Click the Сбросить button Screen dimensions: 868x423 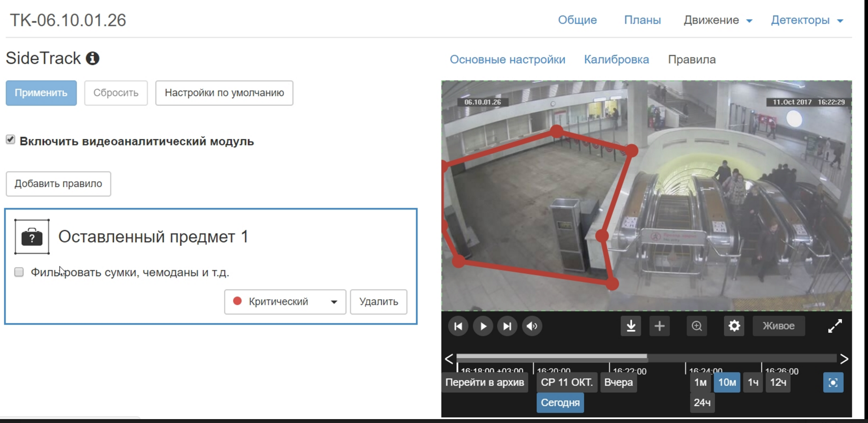point(116,93)
